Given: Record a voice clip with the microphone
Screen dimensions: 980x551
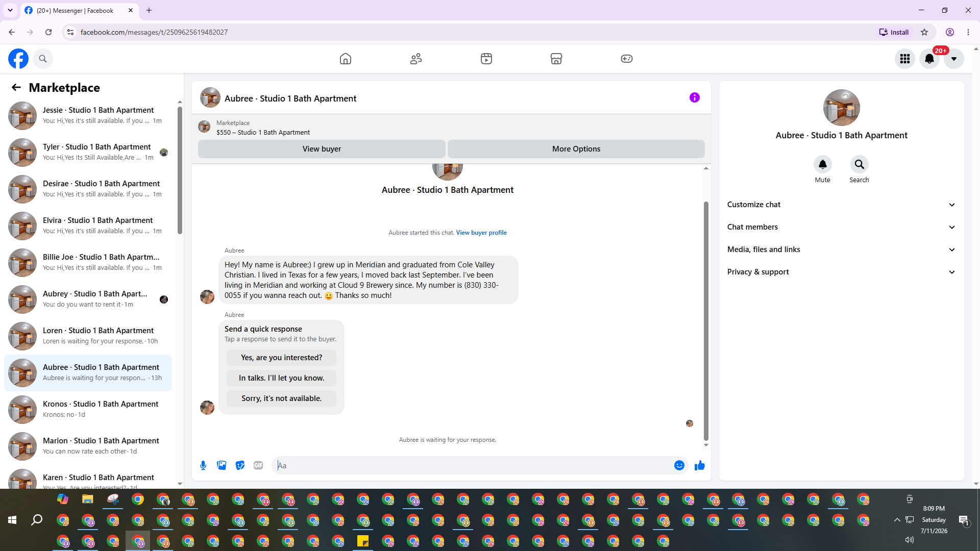Looking at the screenshot, I should (x=203, y=465).
